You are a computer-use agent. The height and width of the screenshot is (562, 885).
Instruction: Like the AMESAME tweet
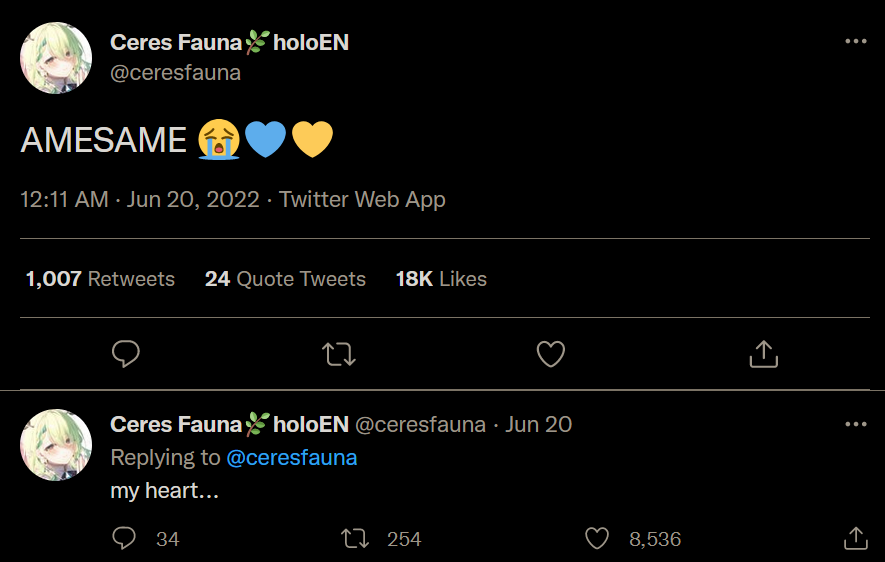(551, 353)
